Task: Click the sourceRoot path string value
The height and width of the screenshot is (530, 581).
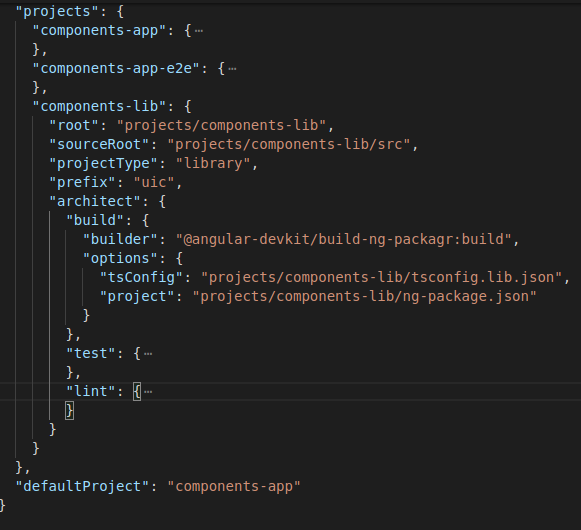Action: point(289,145)
